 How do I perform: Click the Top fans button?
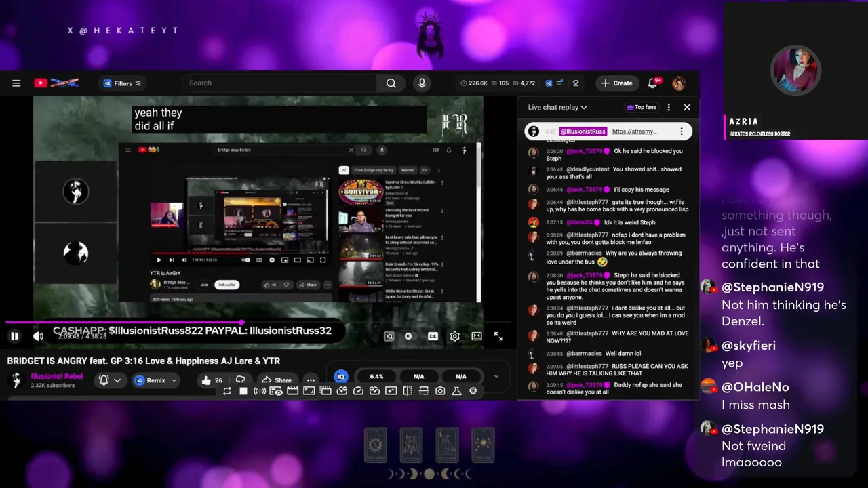click(x=642, y=107)
